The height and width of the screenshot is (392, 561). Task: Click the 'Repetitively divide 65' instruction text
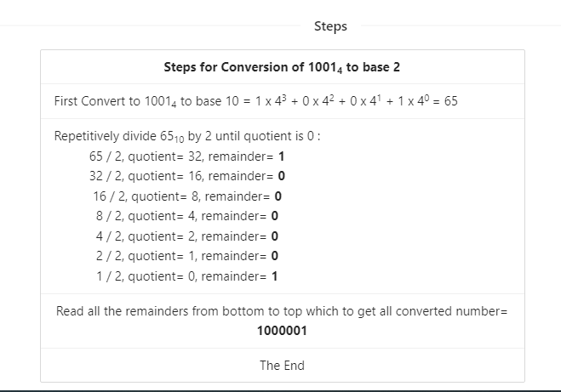pyautogui.click(x=187, y=136)
